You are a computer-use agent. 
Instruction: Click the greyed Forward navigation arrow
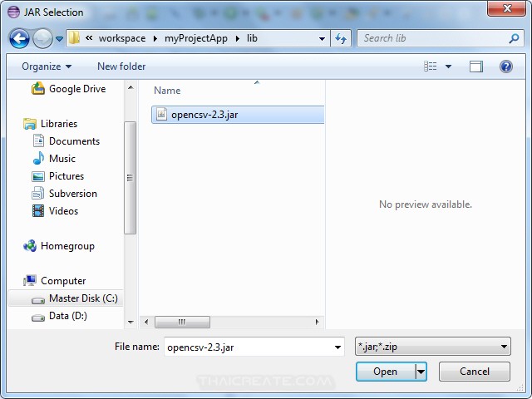[x=42, y=38]
